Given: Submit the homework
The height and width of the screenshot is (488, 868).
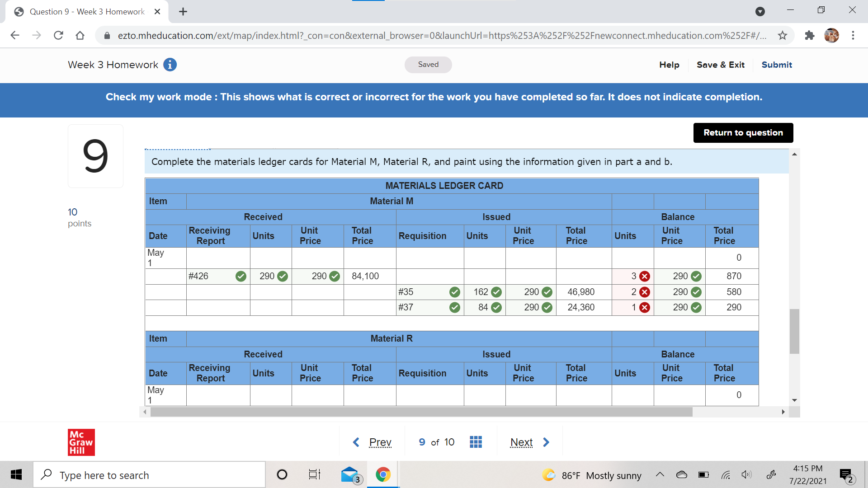Looking at the screenshot, I should tap(776, 65).
